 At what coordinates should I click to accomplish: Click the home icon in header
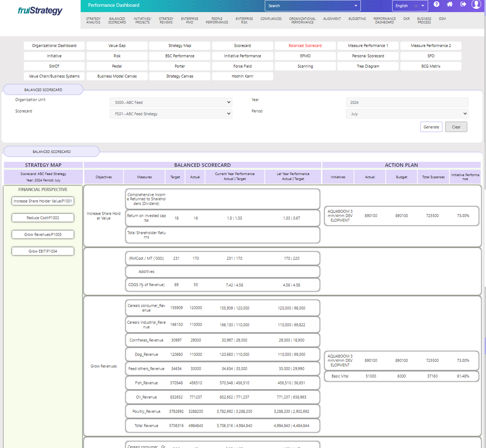coord(450,4)
